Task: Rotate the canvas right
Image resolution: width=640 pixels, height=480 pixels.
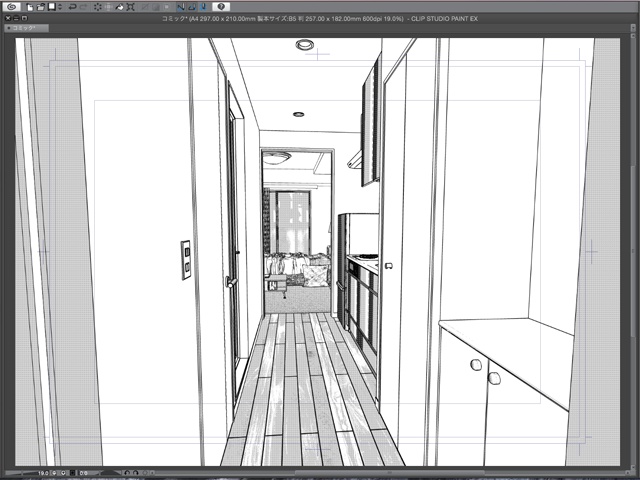Action: [136, 473]
